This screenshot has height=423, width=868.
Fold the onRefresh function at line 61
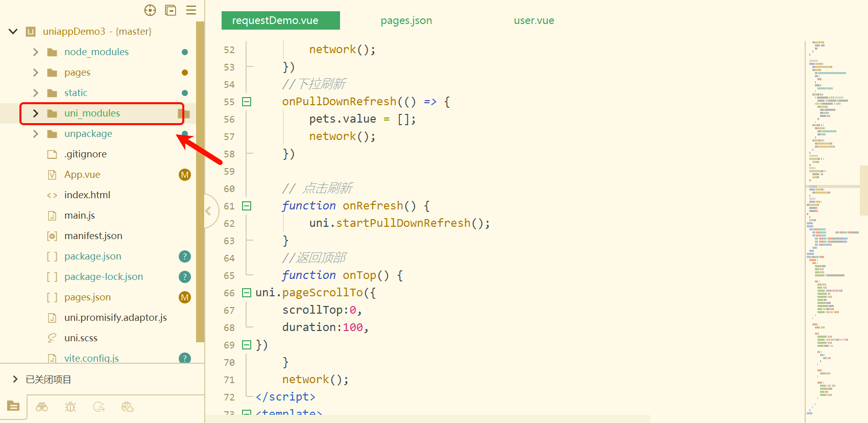pyautogui.click(x=247, y=206)
